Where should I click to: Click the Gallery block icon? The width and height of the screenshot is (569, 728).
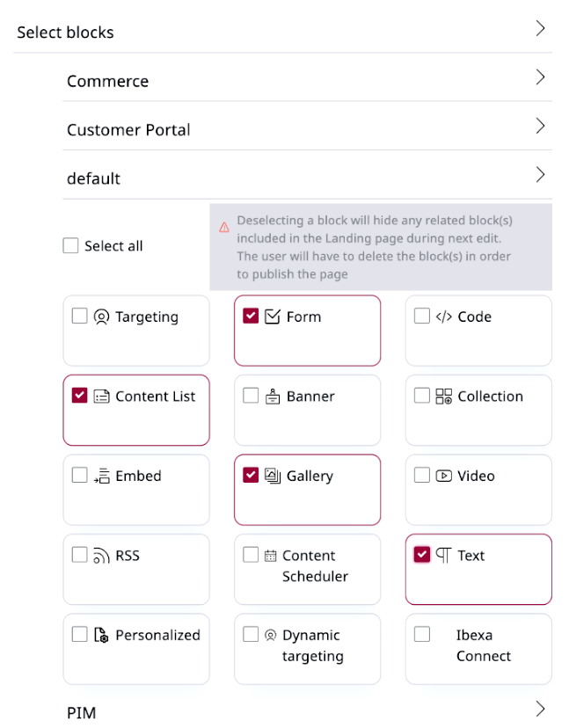pos(273,476)
